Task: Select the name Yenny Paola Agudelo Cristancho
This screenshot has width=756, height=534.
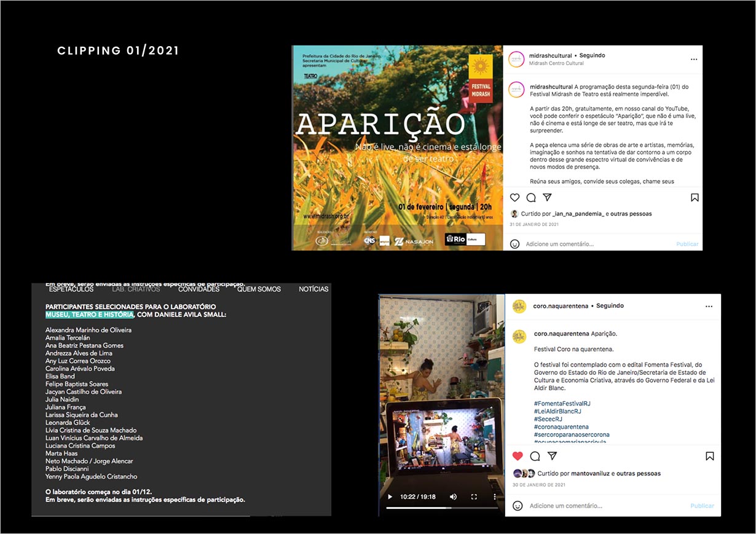Action: (92, 477)
